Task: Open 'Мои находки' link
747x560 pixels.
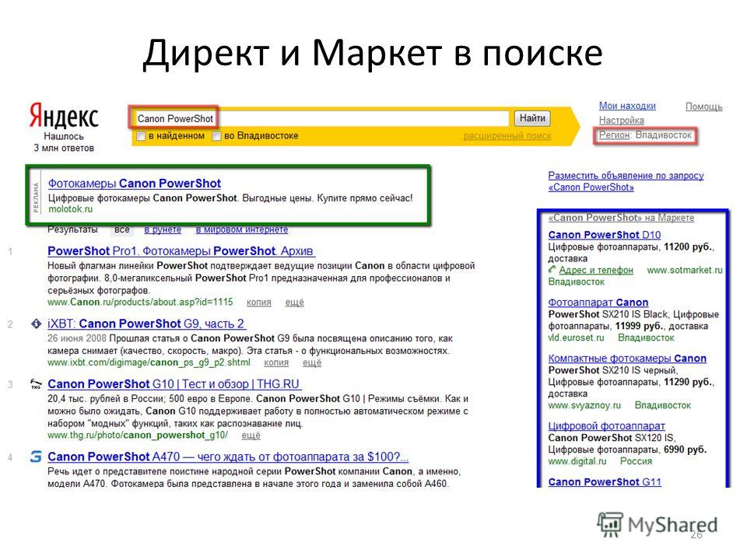Action: 627,106
